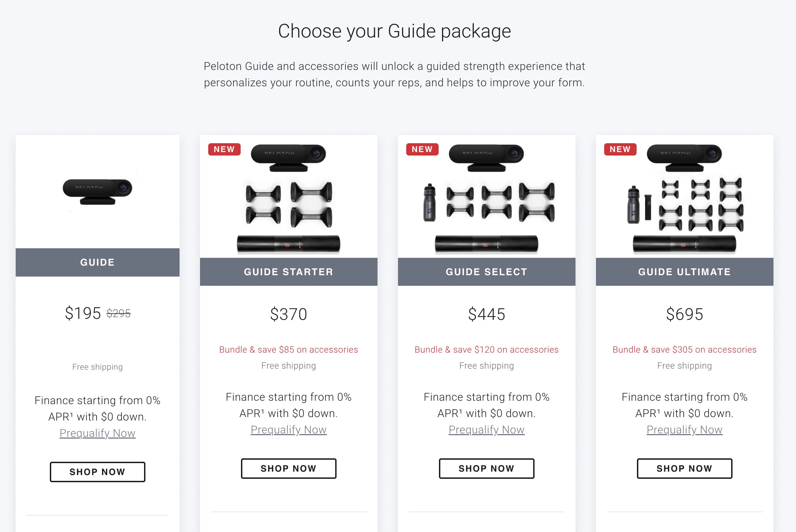Click Shop Now under Guide Select

(x=486, y=468)
